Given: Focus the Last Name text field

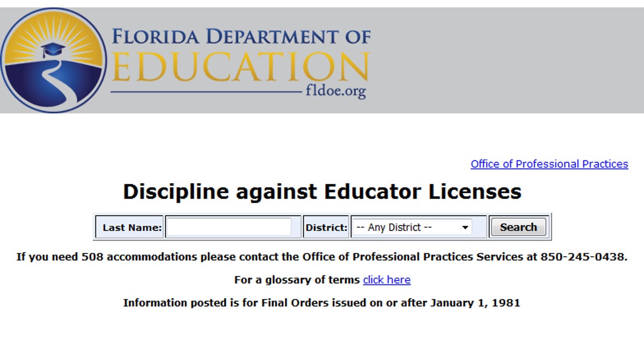Looking at the screenshot, I should 229,227.
